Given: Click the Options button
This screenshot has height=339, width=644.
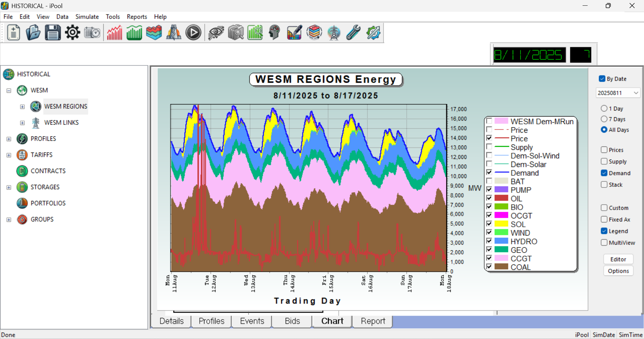Looking at the screenshot, I should [x=618, y=271].
